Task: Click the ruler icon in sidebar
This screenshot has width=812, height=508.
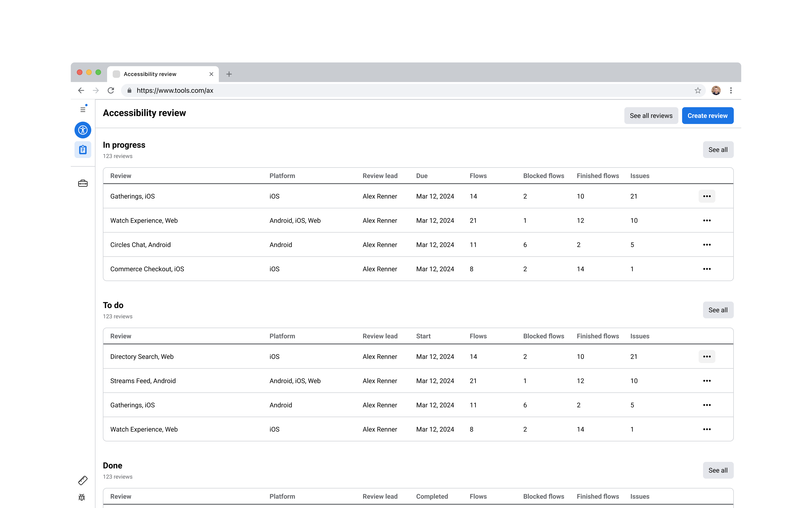Action: tap(83, 481)
